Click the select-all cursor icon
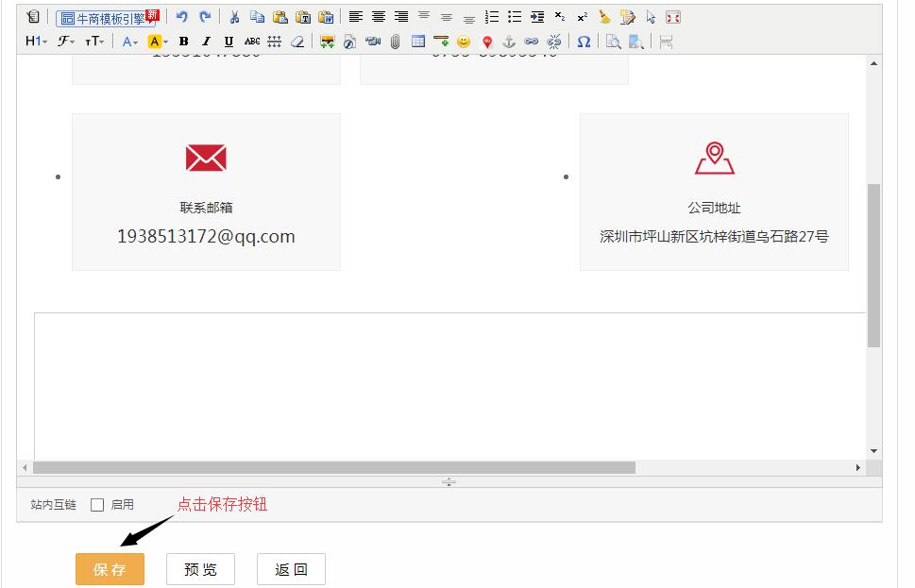This screenshot has height=588, width=915. pos(651,17)
